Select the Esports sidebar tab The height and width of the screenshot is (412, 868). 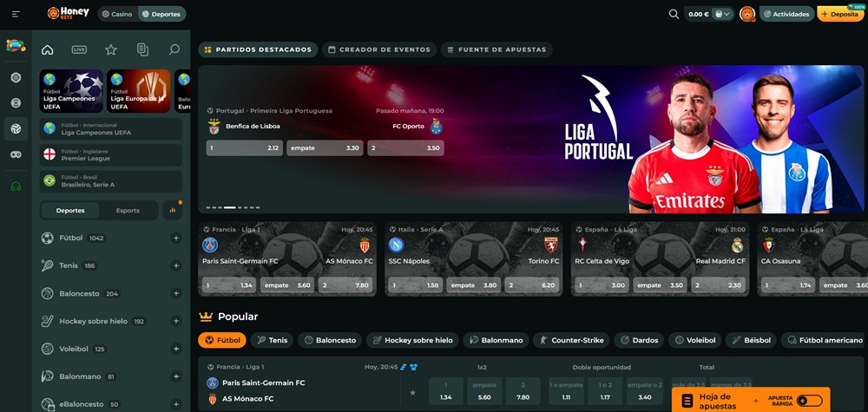128,210
